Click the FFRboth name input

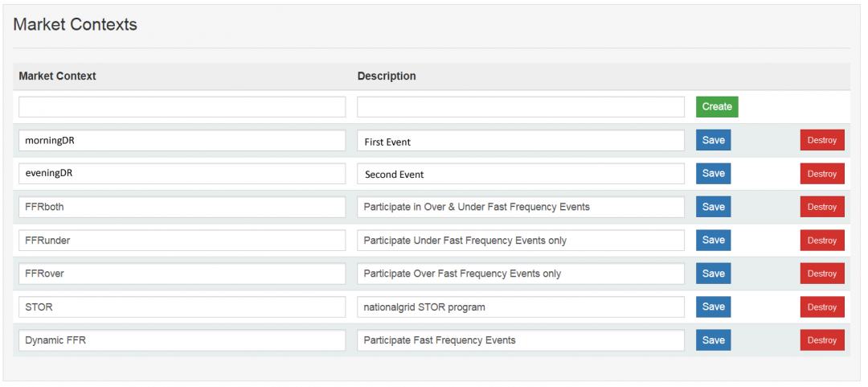[x=182, y=207]
